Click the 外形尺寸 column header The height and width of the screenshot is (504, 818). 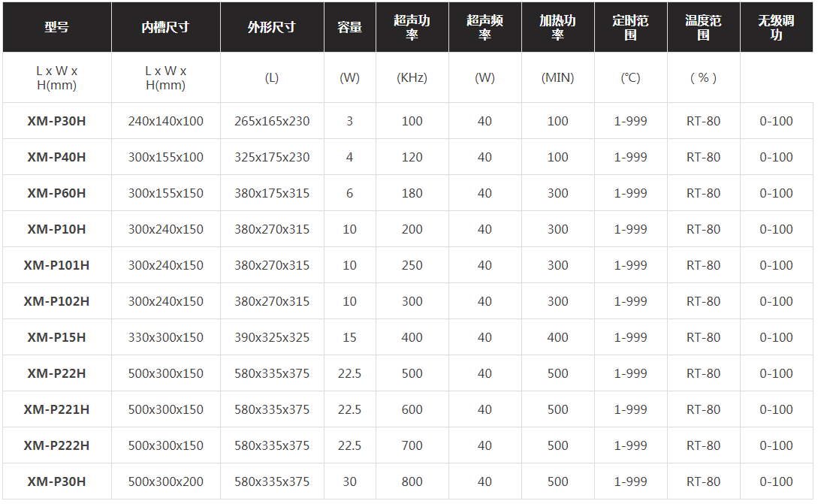272,27
